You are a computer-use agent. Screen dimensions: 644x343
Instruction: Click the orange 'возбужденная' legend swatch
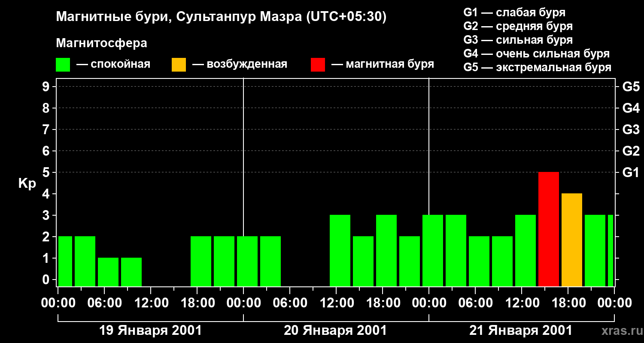point(179,65)
